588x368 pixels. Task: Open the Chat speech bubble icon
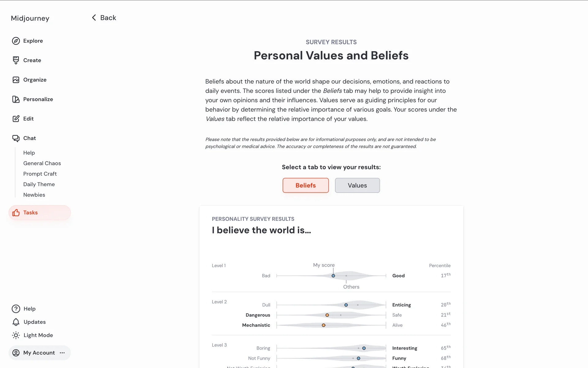tap(16, 138)
